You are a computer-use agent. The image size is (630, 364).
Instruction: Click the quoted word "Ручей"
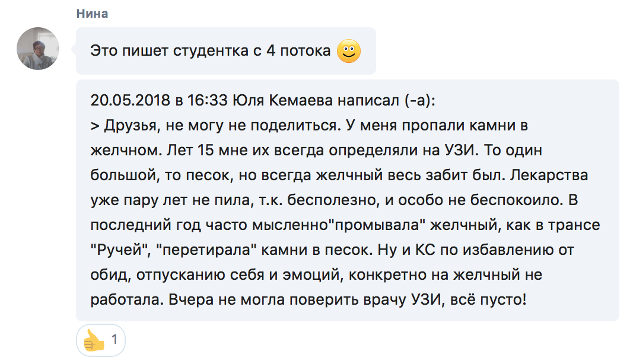(x=120, y=250)
